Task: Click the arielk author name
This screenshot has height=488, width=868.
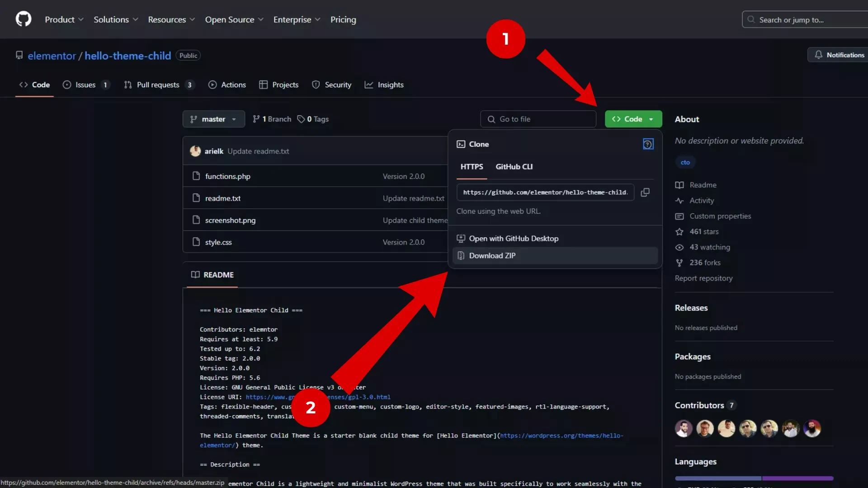Action: click(214, 151)
